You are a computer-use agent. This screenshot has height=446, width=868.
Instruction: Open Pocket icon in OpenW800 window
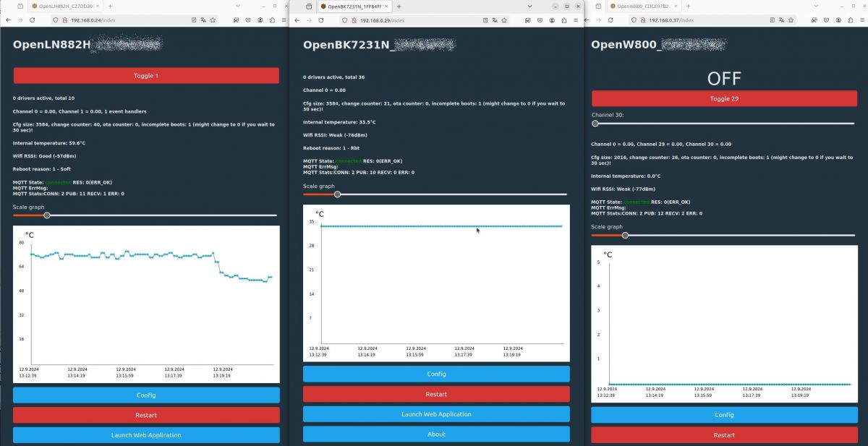coord(826,20)
